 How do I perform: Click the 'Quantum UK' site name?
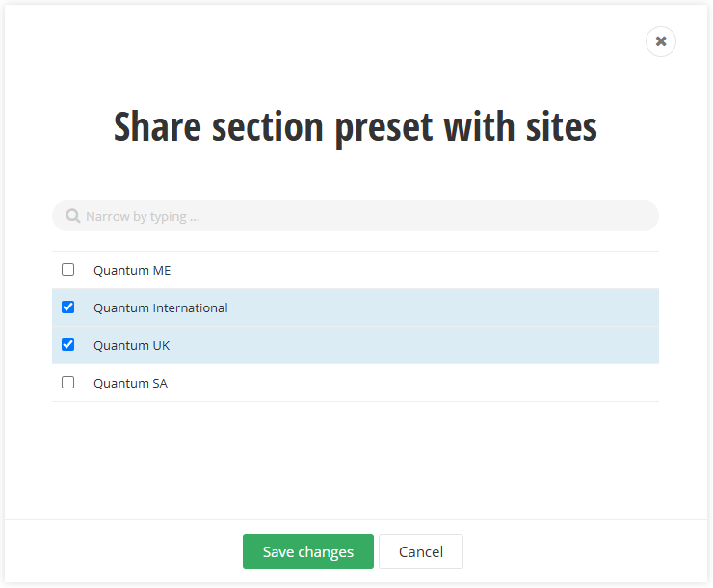(132, 346)
